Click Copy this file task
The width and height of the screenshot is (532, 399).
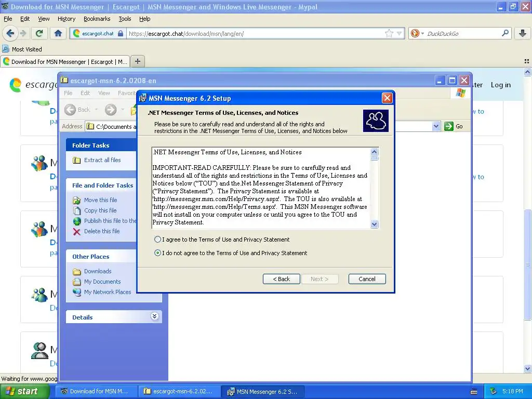coord(100,210)
